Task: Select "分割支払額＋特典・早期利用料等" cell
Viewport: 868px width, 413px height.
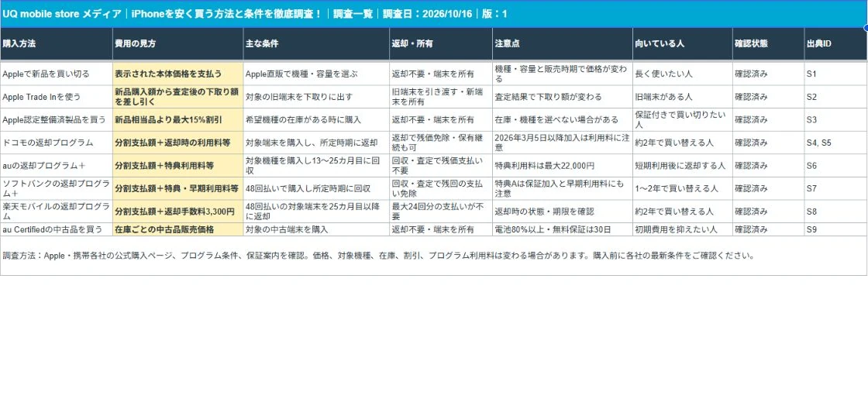Action: (x=177, y=189)
